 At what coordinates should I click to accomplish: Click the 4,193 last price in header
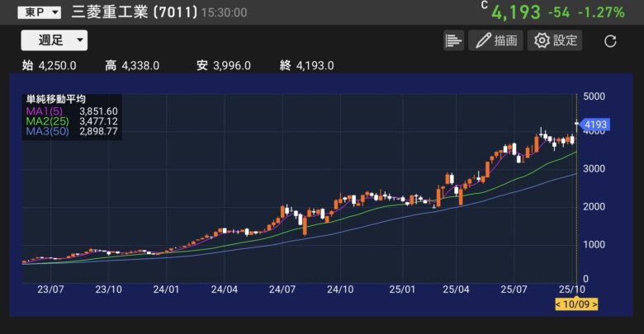[516, 12]
